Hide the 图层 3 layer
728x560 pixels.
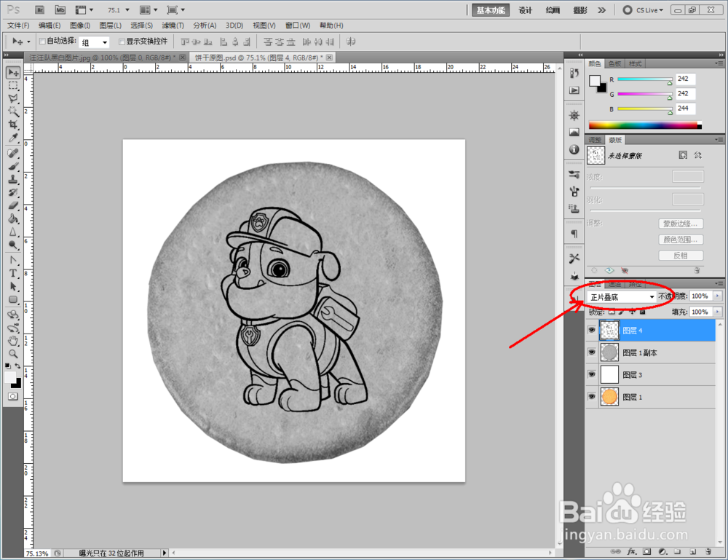591,374
